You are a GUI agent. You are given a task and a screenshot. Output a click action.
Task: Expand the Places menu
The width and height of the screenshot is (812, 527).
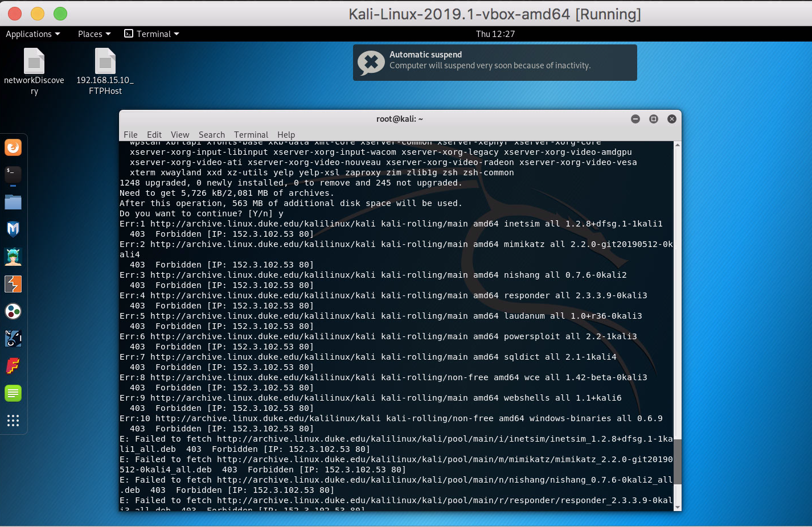(93, 34)
